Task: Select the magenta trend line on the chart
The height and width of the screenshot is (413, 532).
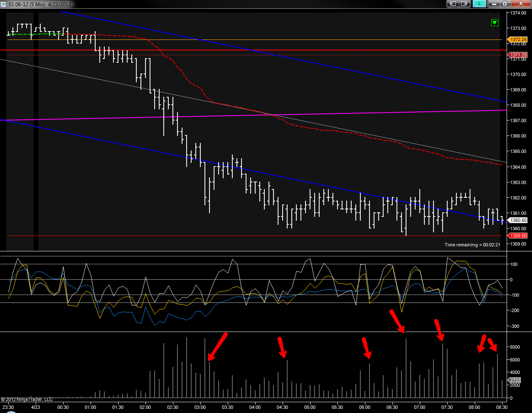Action: [254, 115]
